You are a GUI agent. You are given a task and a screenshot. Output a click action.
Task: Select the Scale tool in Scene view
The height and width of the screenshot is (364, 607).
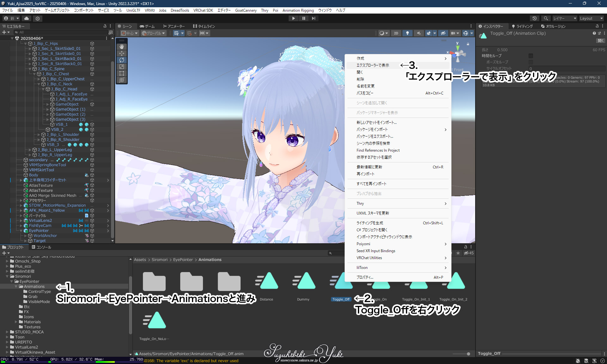coord(122,67)
